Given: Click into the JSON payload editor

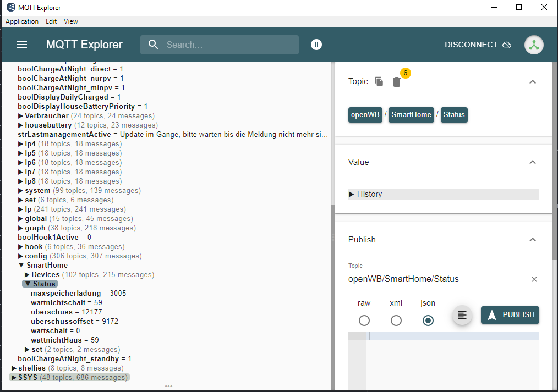Looking at the screenshot, I should point(453,361).
